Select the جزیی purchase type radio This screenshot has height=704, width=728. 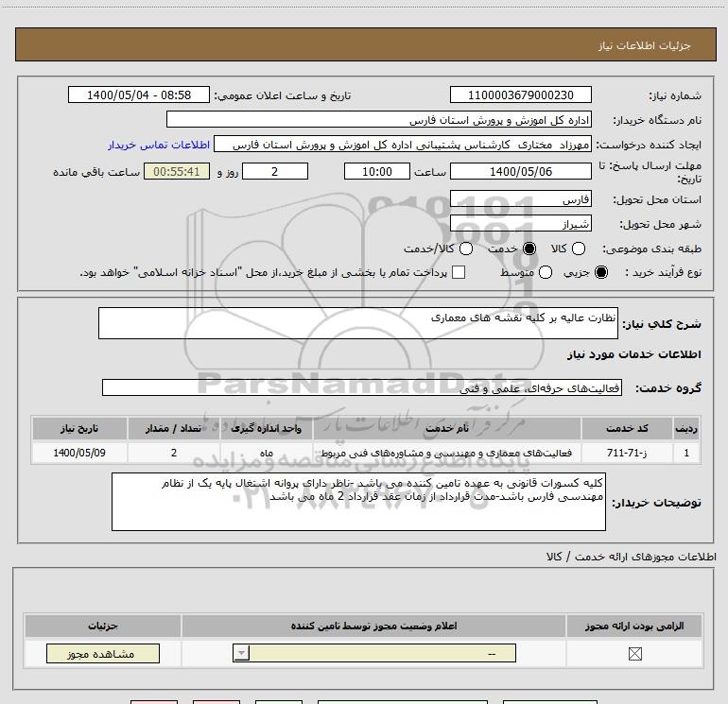click(601, 272)
